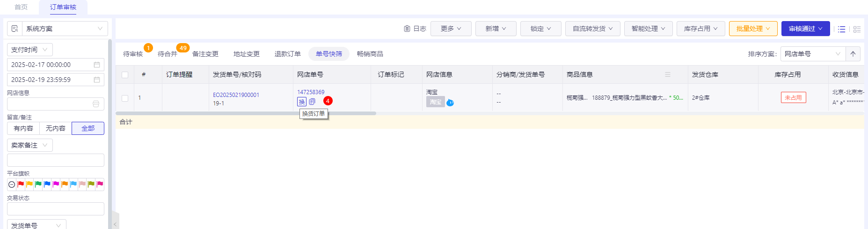The height and width of the screenshot is (229, 868).
Task: Select the pale pink platform flag
Action: pos(82,185)
